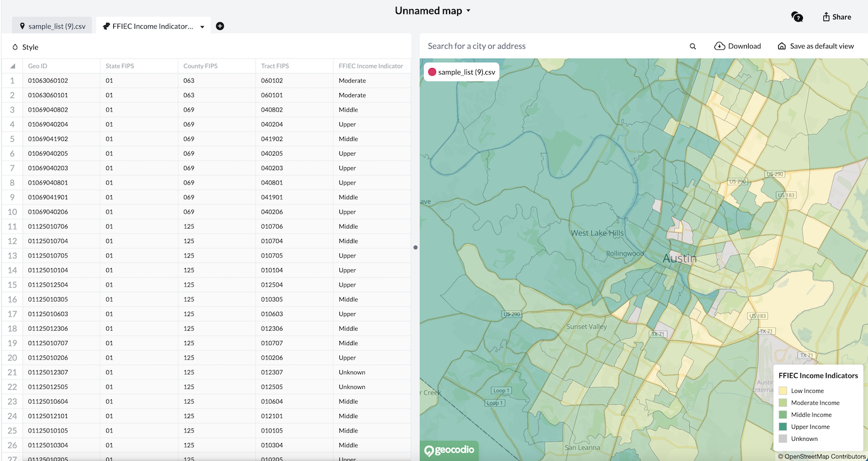Click the Share button
Image resolution: width=868 pixels, height=461 pixels.
[837, 17]
